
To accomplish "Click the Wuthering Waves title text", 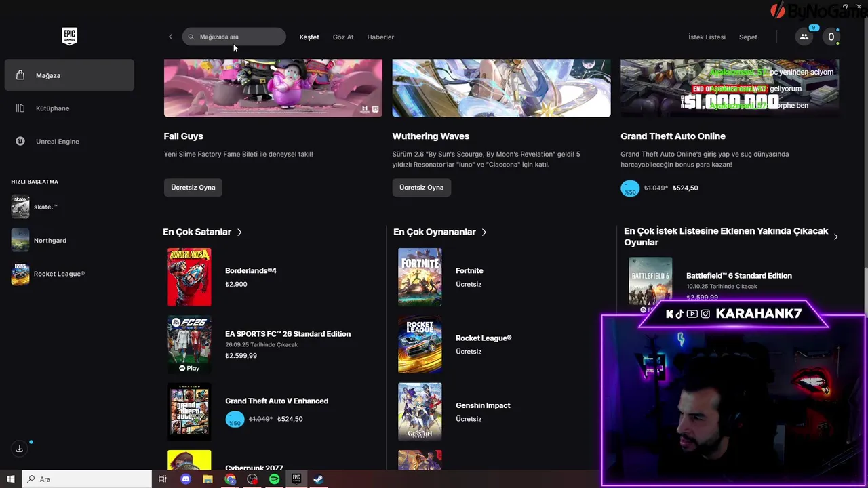I will point(431,136).
